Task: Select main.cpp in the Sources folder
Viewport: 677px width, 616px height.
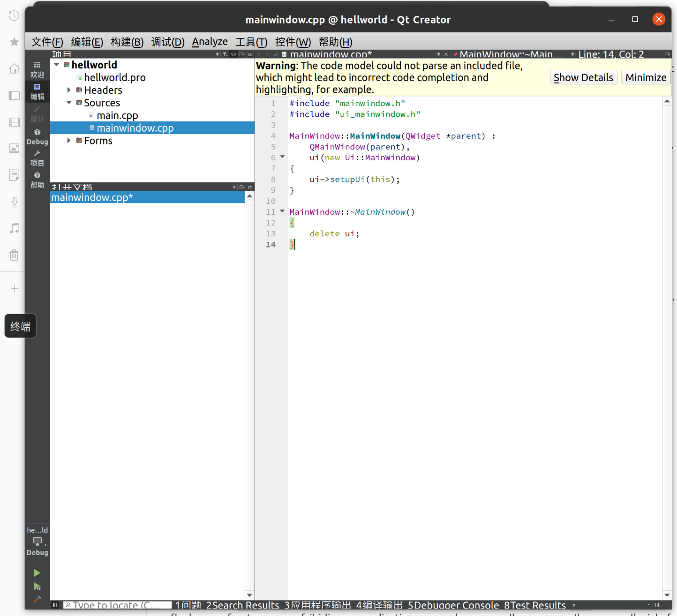Action: pyautogui.click(x=117, y=115)
